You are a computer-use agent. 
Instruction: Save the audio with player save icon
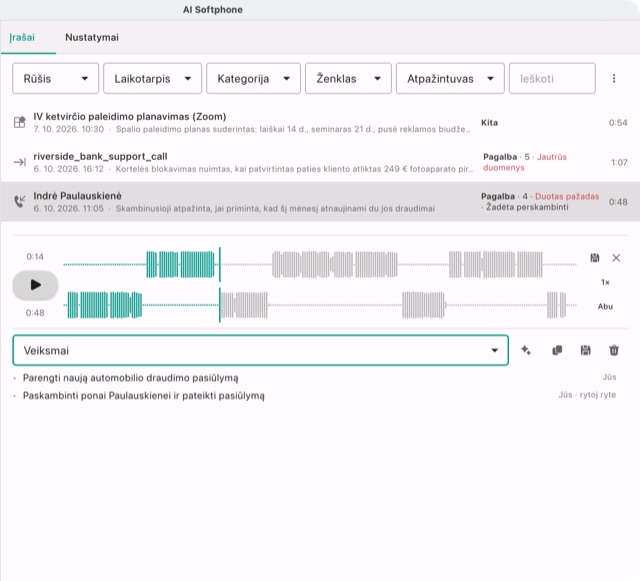pyautogui.click(x=595, y=258)
